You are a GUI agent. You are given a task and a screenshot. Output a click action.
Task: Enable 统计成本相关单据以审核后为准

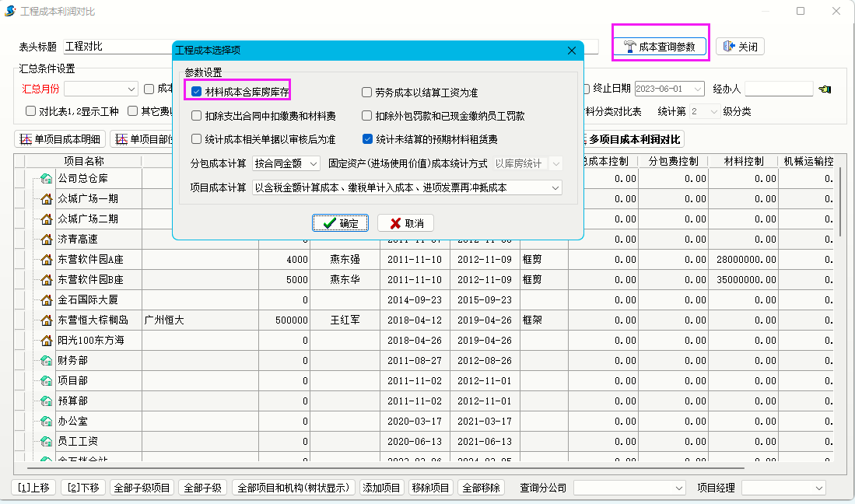tap(196, 139)
